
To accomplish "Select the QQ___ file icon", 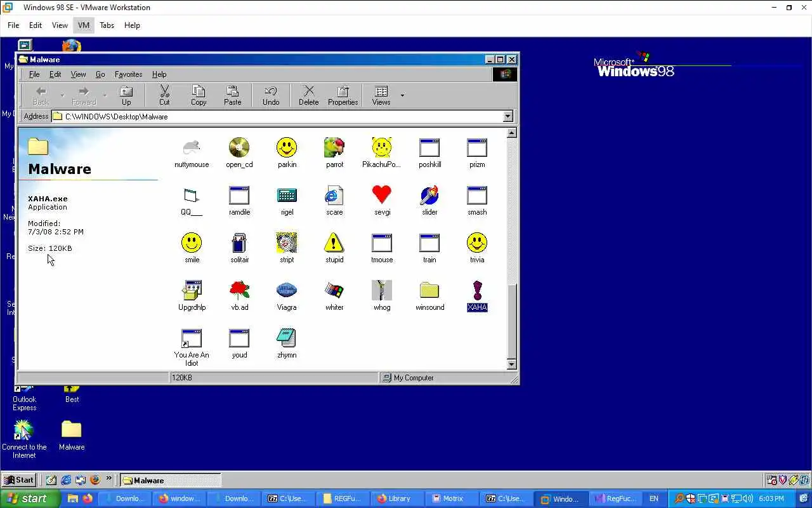I will click(x=192, y=195).
